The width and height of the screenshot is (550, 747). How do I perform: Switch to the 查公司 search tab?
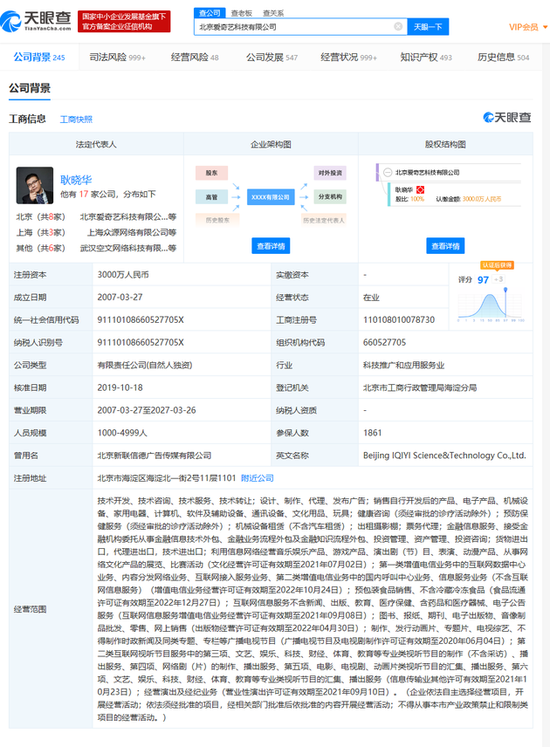pos(209,13)
